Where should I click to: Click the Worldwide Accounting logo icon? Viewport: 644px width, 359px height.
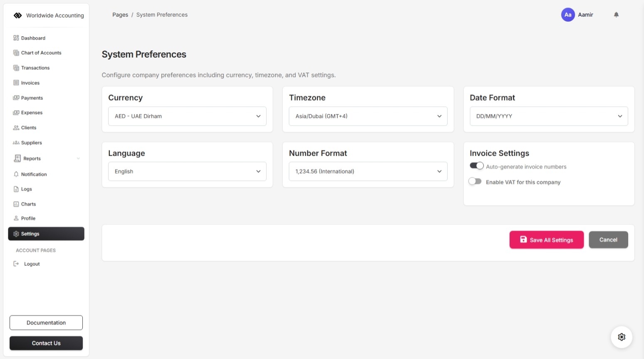17,15
